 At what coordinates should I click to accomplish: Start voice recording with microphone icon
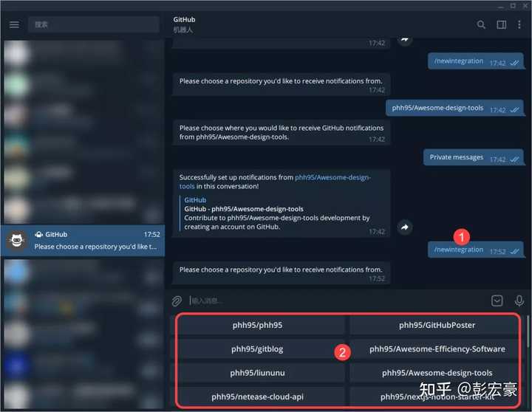tap(519, 301)
